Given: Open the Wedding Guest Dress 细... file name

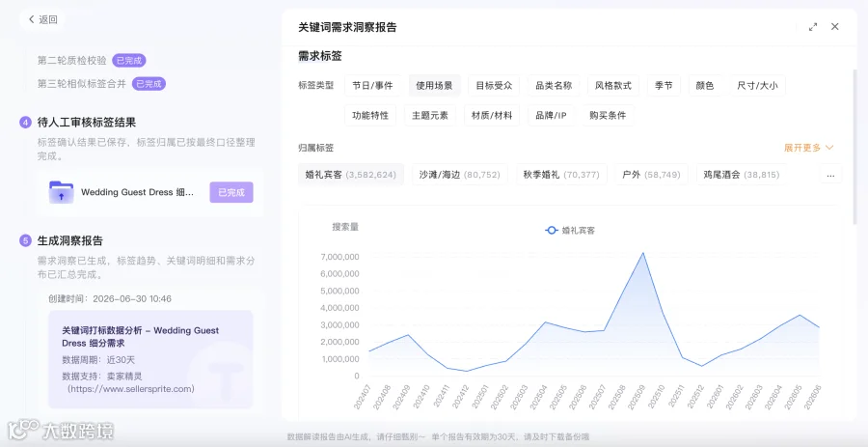Looking at the screenshot, I should click(x=137, y=192).
